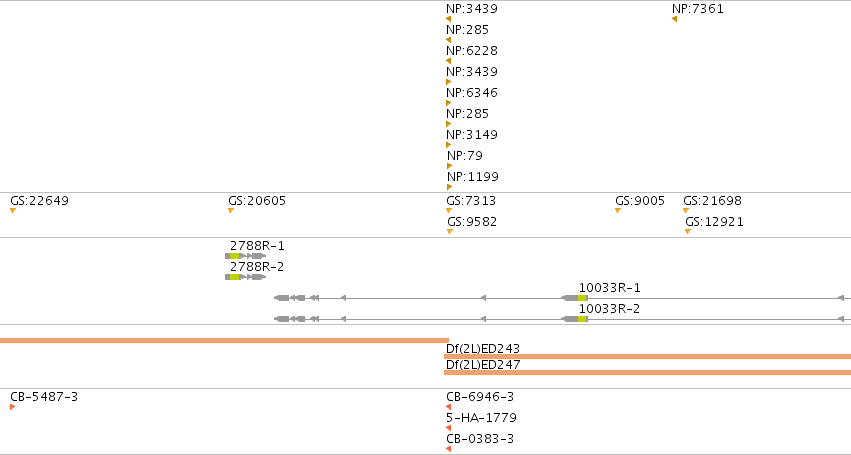
Task: Click the triangle marker under NP:6228
Action: tap(448, 61)
